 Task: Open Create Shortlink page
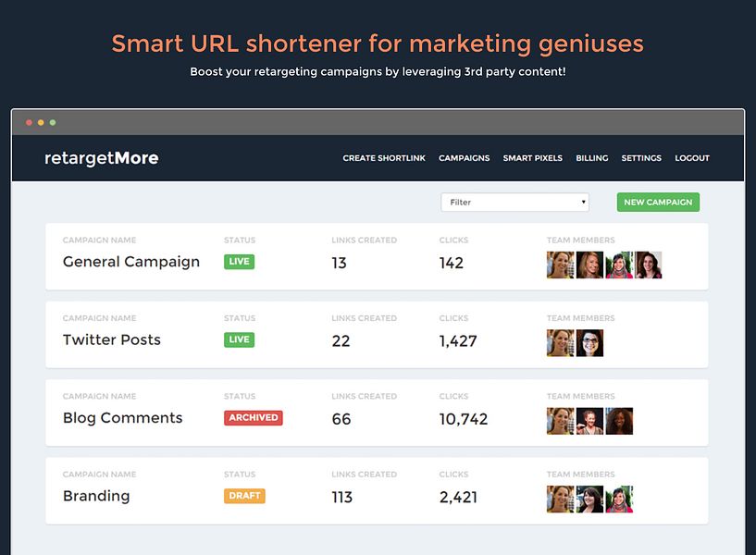[384, 158]
